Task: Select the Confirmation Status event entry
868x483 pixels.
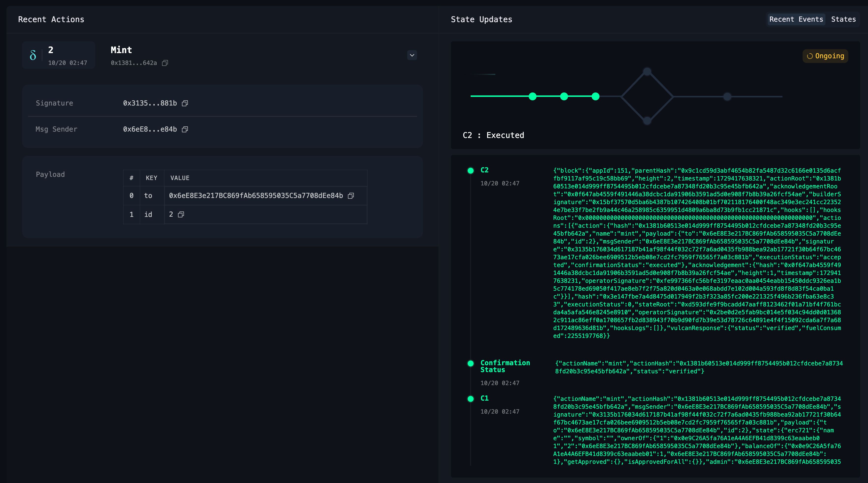Action: 505,366
